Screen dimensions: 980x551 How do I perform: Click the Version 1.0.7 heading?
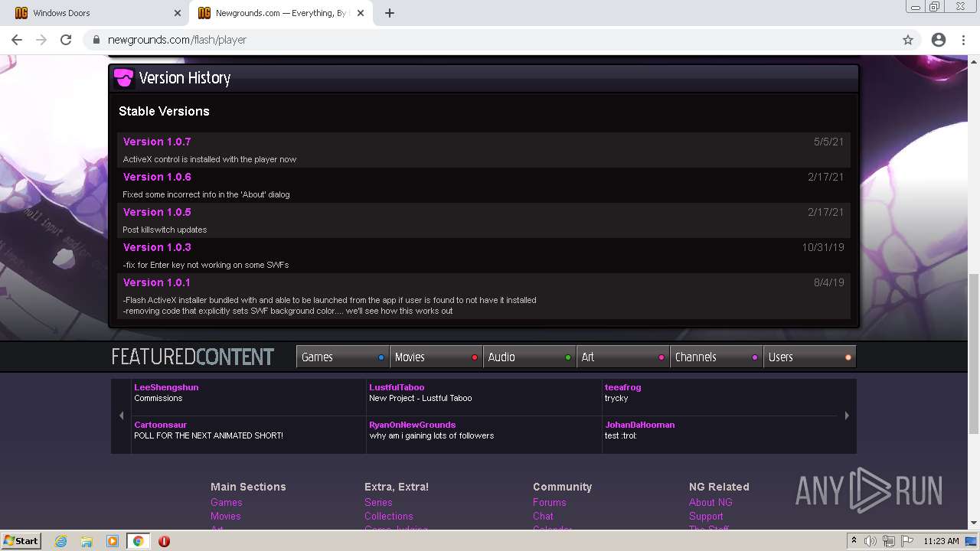tap(157, 142)
